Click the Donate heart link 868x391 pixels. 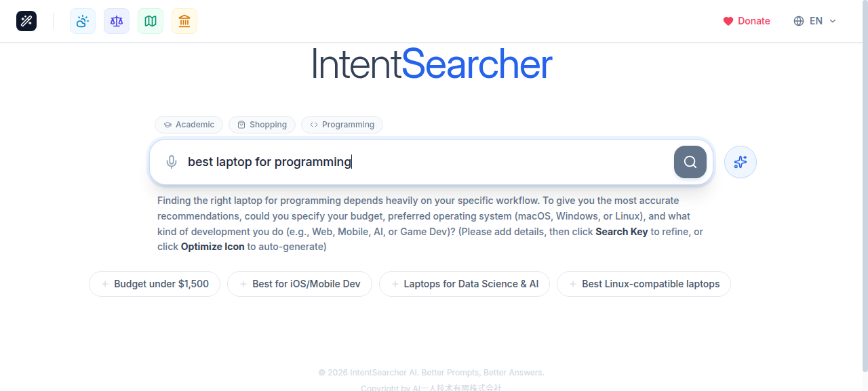[x=747, y=21]
